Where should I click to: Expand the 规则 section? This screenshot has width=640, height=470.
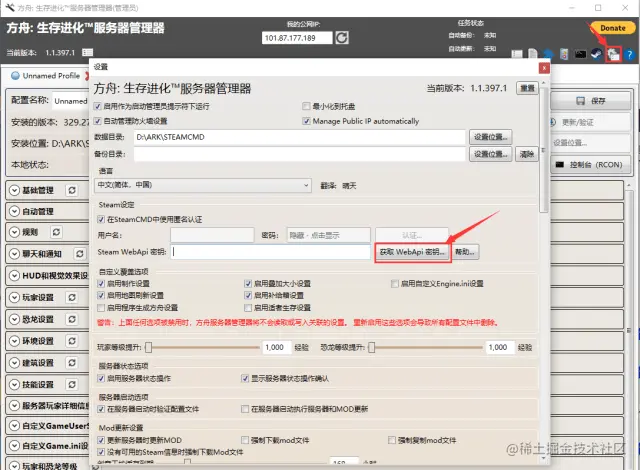click(15, 232)
